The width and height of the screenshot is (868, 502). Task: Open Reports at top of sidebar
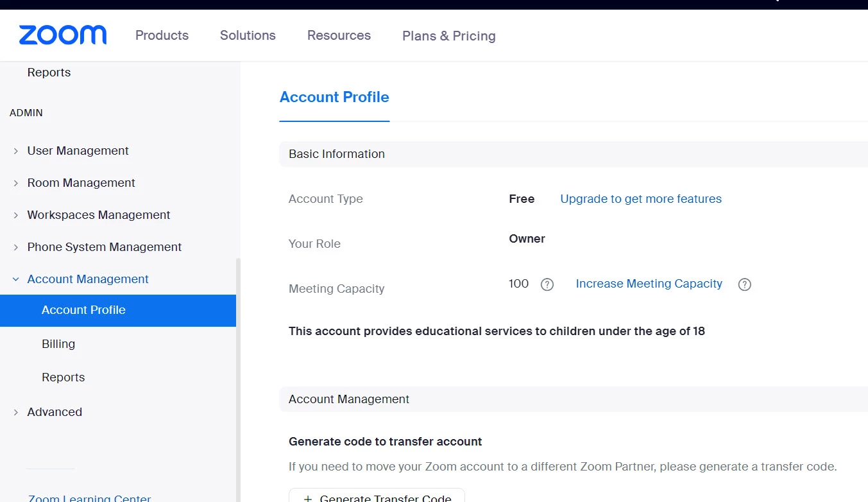click(x=49, y=73)
